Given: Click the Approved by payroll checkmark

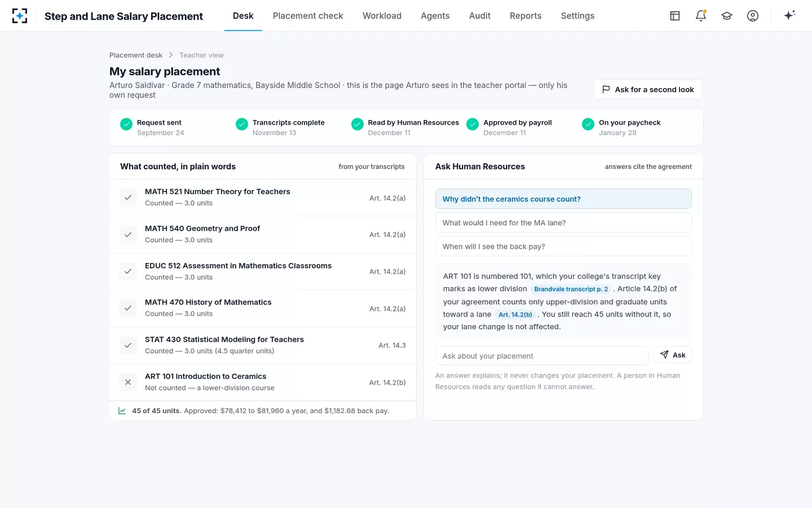Looking at the screenshot, I should (x=473, y=124).
